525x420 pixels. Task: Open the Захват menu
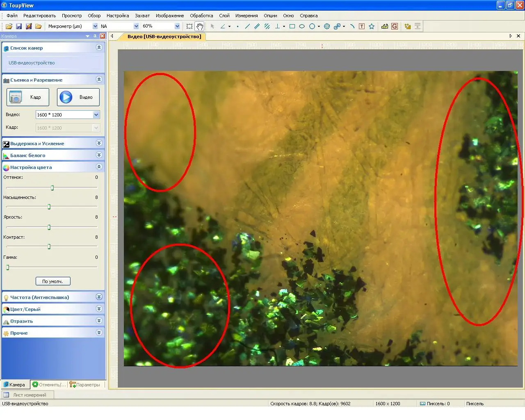[142, 16]
